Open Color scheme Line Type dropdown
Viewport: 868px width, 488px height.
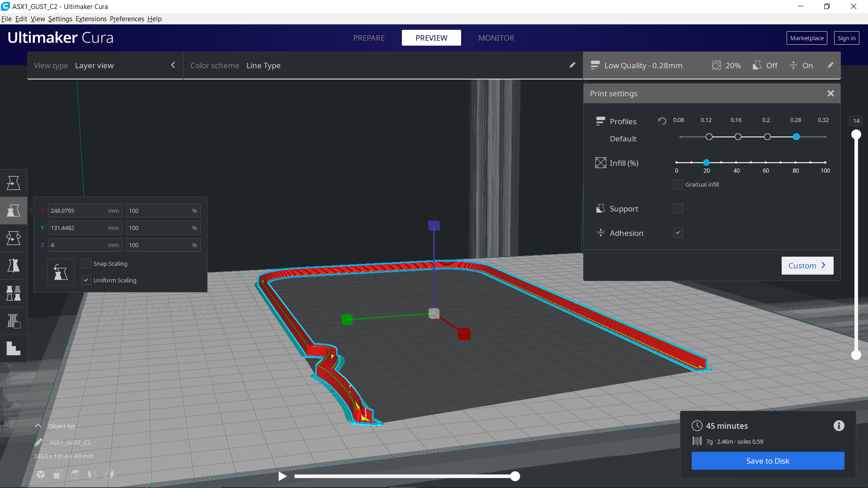point(263,66)
